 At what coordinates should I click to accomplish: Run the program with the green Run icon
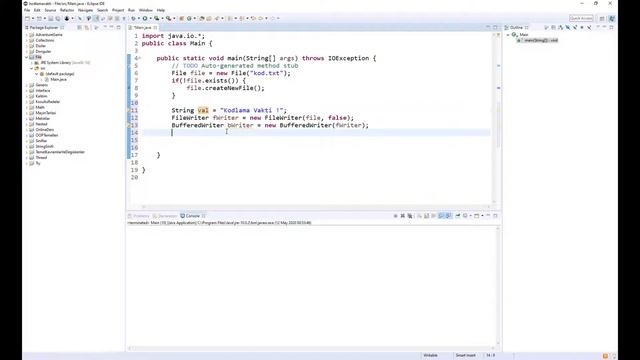pyautogui.click(x=145, y=18)
